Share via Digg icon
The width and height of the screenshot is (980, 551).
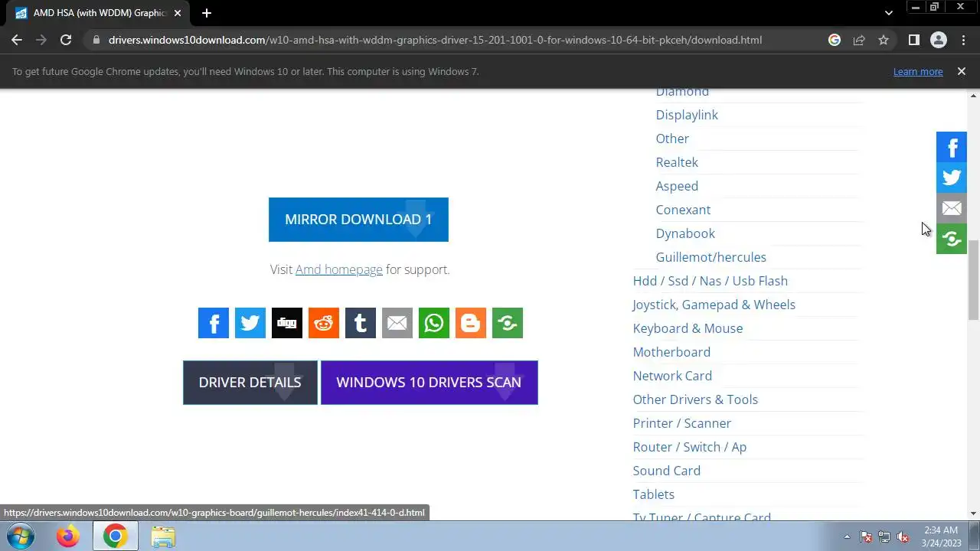pos(287,323)
